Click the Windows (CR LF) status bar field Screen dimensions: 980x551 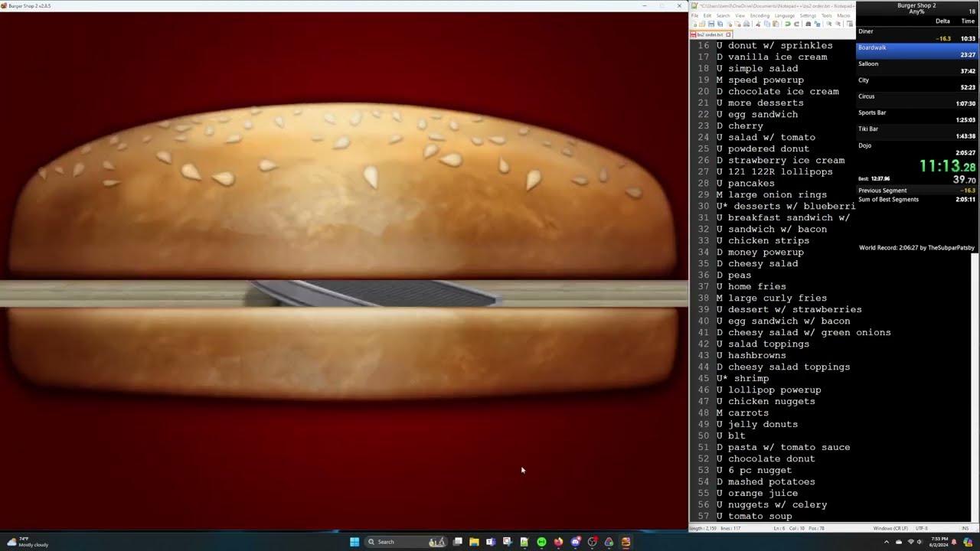coord(890,528)
